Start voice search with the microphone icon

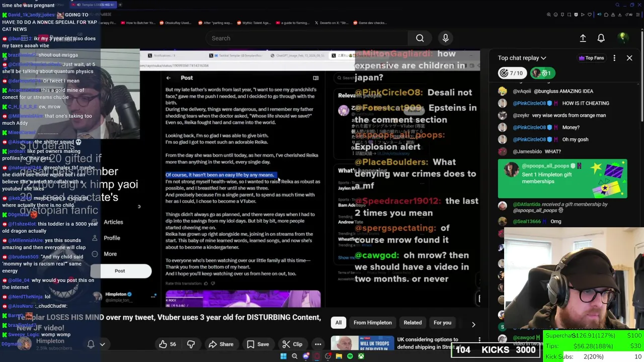(x=445, y=38)
